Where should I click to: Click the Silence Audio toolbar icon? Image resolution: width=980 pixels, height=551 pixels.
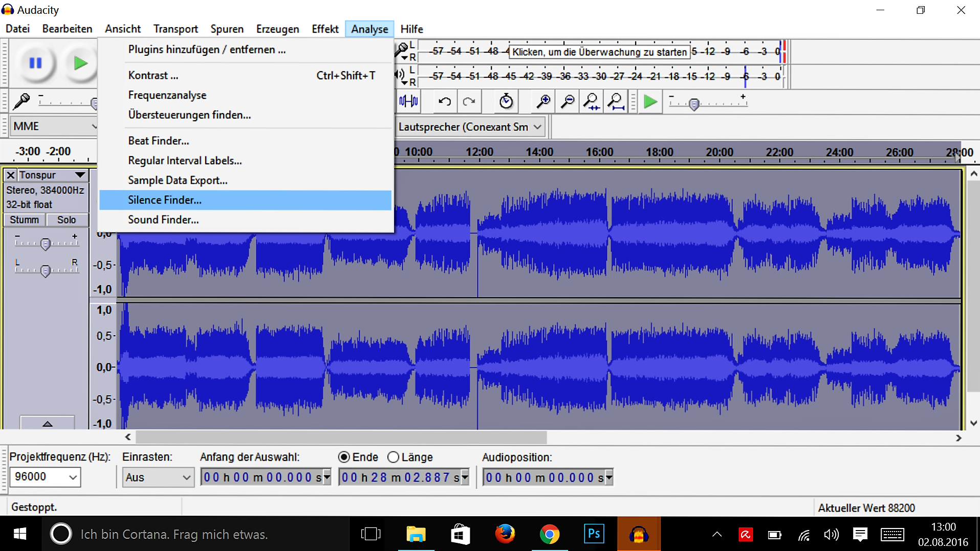(x=408, y=102)
